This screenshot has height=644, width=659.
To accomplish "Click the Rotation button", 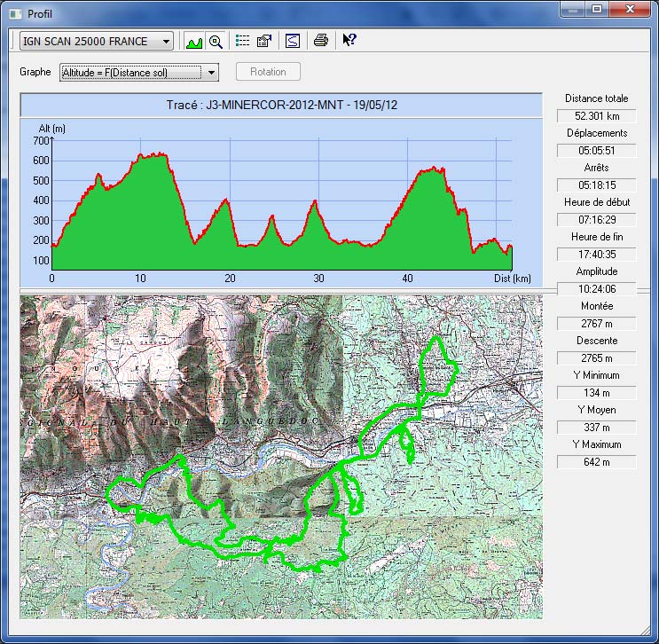I will 268,72.
